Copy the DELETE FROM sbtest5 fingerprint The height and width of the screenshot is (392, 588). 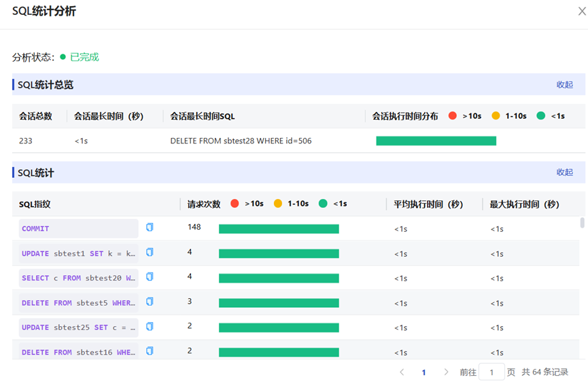pyautogui.click(x=150, y=302)
